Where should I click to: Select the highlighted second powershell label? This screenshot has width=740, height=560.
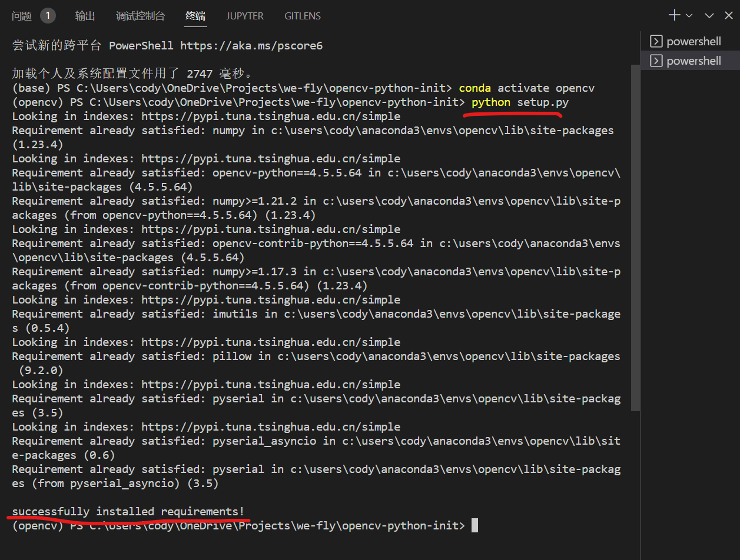tap(693, 61)
